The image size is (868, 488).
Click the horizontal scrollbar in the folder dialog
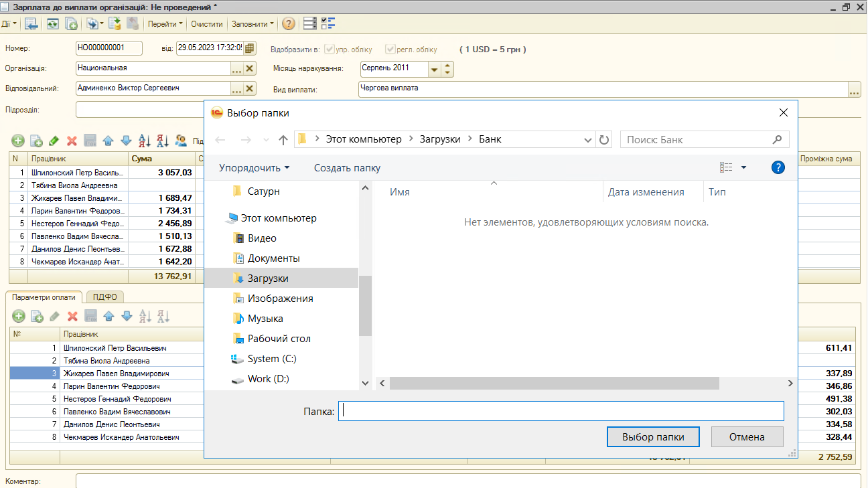(554, 384)
